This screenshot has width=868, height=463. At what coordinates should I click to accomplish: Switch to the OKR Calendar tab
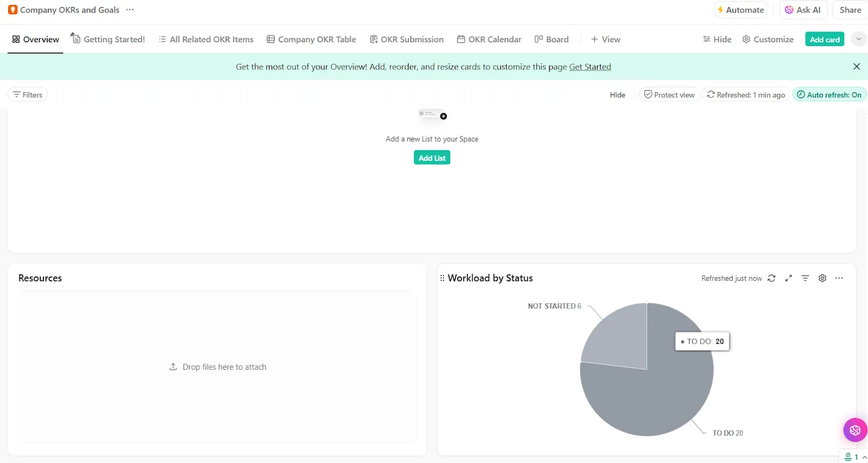click(489, 40)
